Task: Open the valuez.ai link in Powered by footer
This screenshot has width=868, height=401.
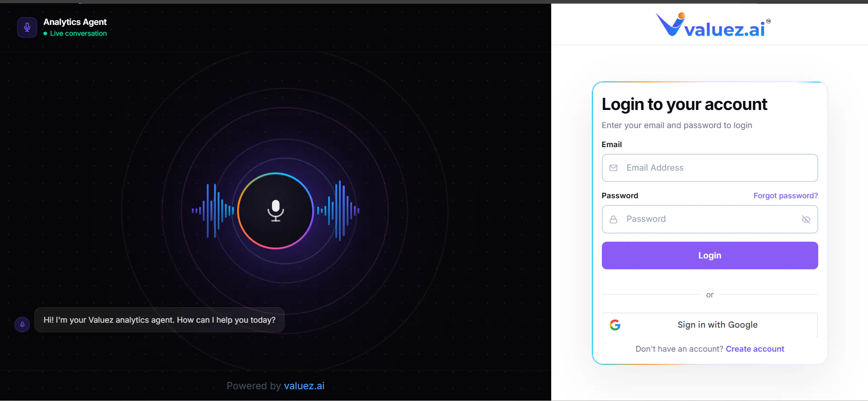Action: 304,386
